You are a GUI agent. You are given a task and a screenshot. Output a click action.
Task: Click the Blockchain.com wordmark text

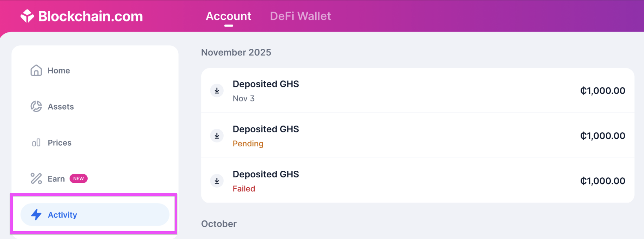click(x=91, y=16)
